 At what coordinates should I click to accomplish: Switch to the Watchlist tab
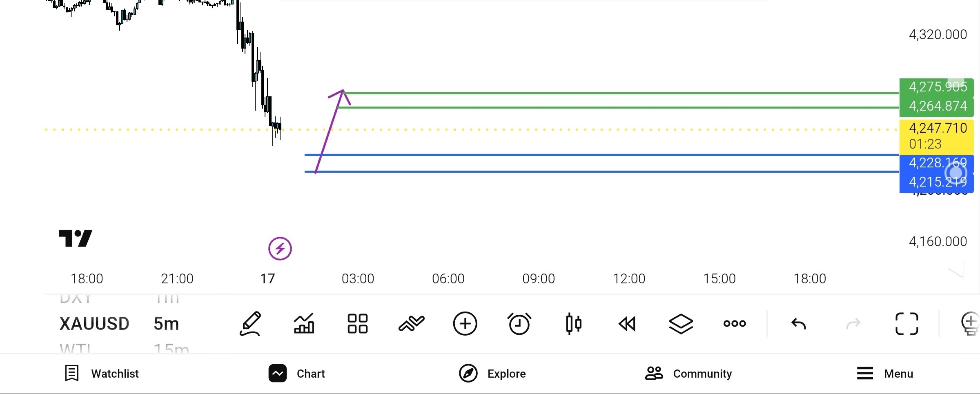pyautogui.click(x=102, y=374)
